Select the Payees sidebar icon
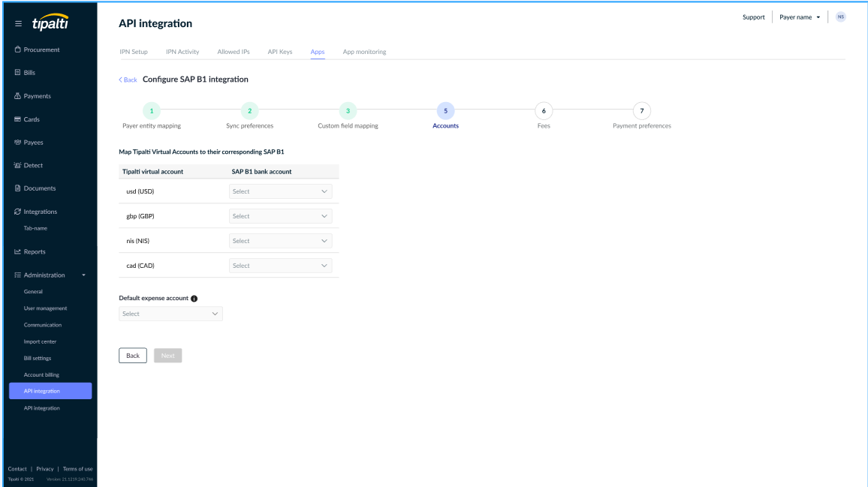 click(x=18, y=143)
